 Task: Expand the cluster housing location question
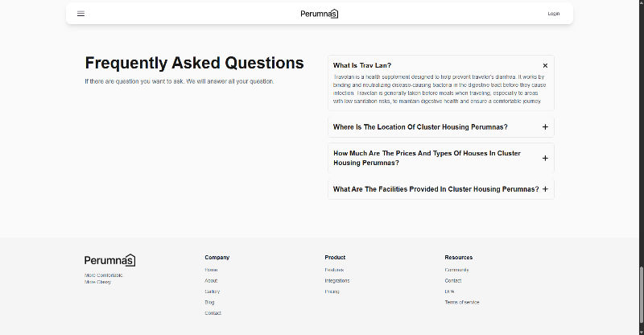click(x=545, y=127)
